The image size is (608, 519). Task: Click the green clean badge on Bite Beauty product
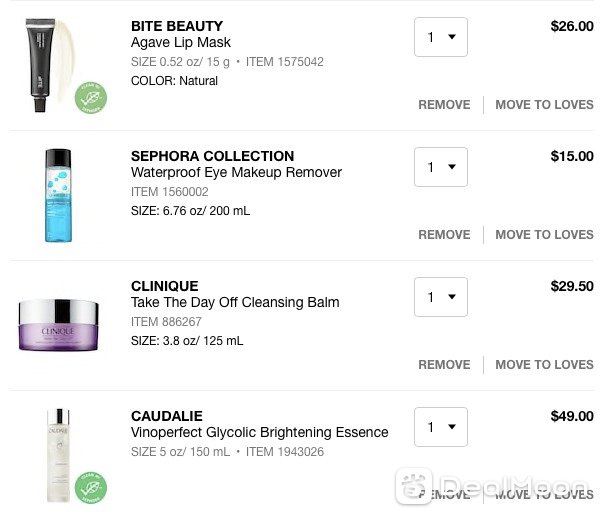[x=91, y=98]
